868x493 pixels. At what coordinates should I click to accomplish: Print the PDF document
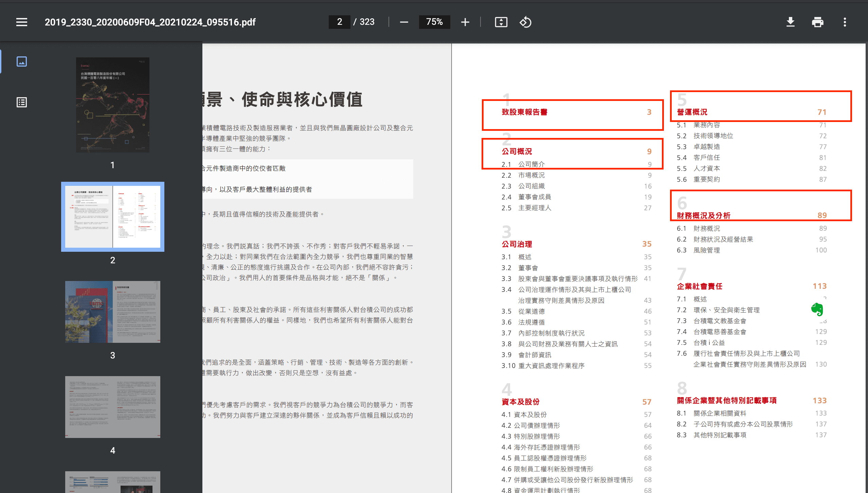coord(817,22)
